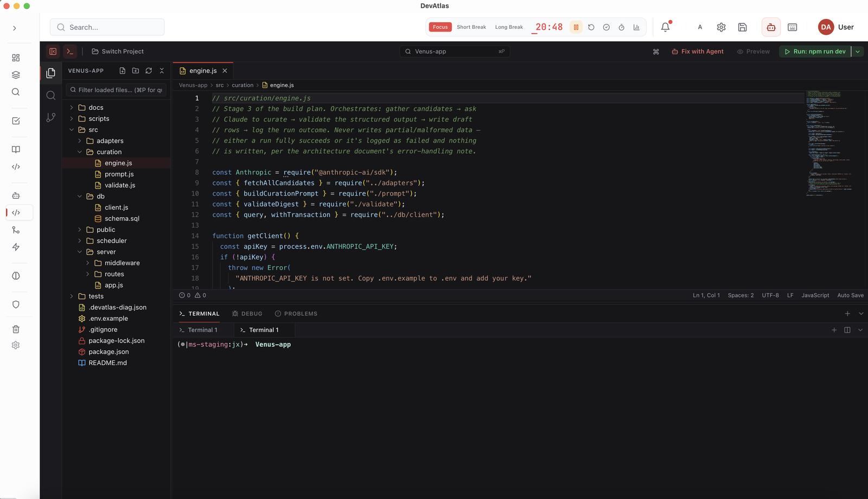
Task: Open notifications bell
Action: [666, 27]
